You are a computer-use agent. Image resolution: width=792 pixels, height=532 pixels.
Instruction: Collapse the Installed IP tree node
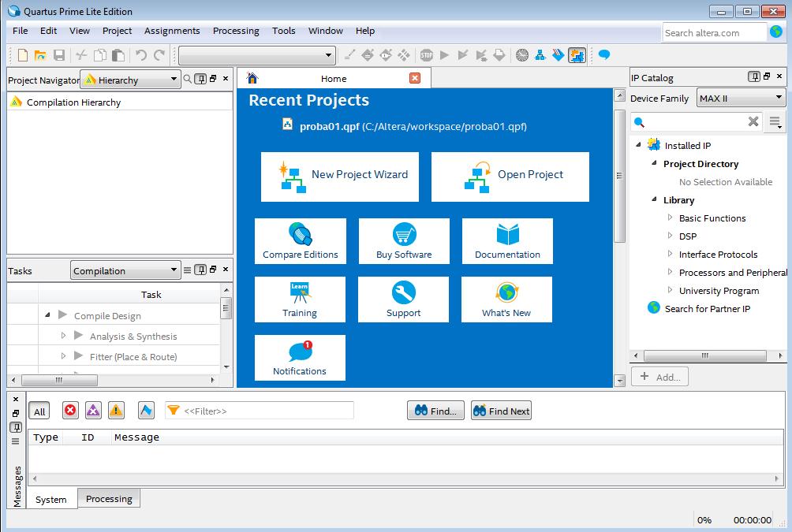(x=638, y=145)
